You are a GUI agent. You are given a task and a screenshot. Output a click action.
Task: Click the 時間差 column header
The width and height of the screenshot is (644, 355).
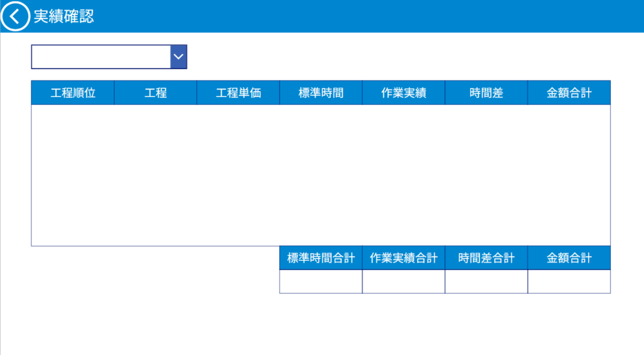pos(486,93)
